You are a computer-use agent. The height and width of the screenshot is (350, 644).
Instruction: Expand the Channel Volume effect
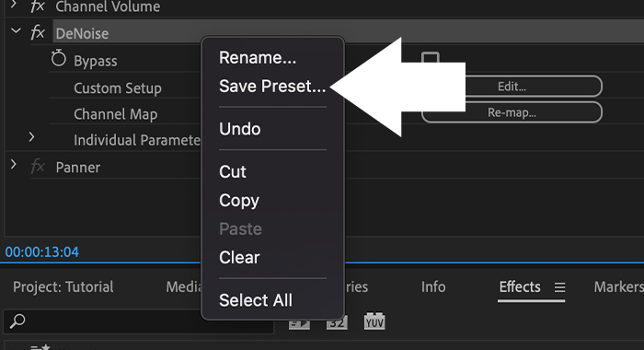coord(14,5)
